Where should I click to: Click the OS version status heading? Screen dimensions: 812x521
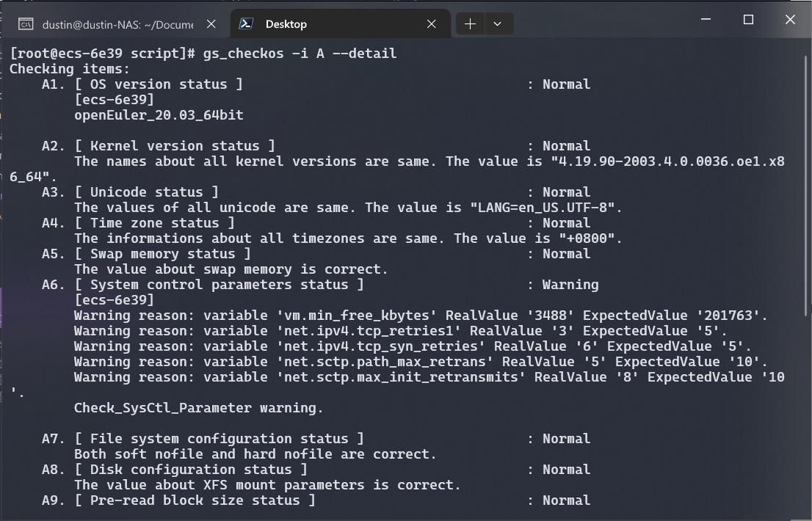click(159, 84)
